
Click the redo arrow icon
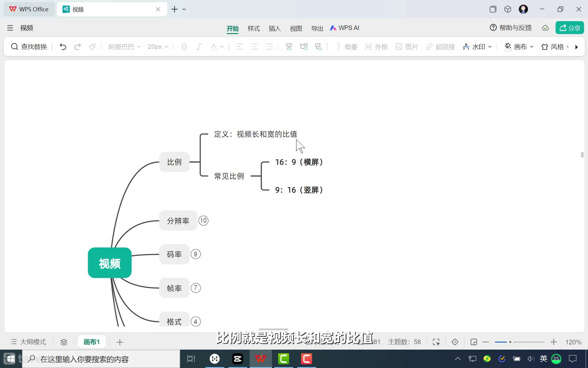click(x=77, y=47)
